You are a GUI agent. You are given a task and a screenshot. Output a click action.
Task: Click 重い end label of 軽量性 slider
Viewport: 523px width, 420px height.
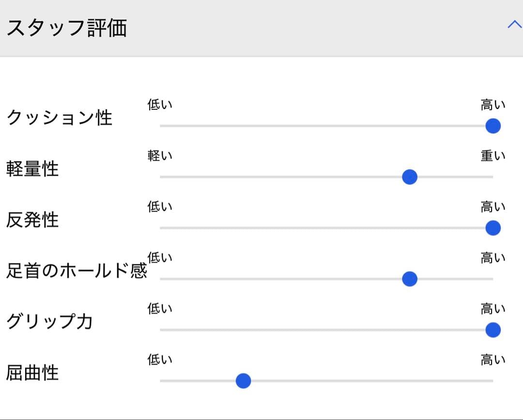point(492,156)
